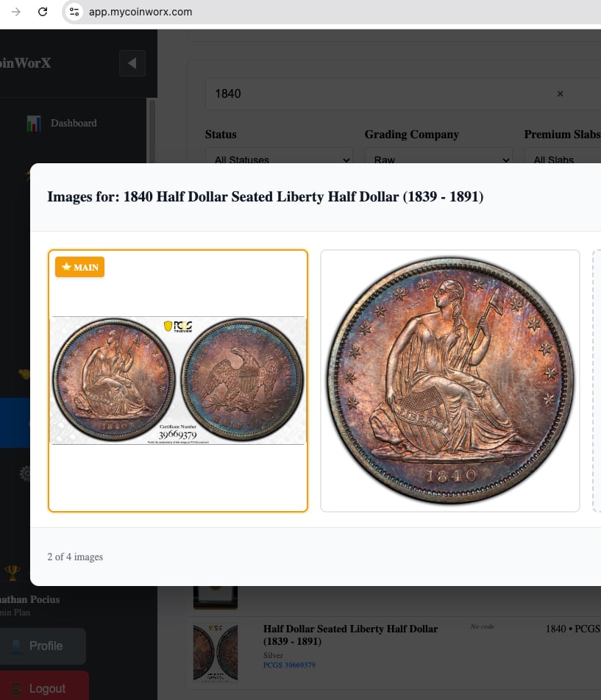Select the 1840 obverse coin image
The image size is (601, 700).
pyautogui.click(x=450, y=381)
